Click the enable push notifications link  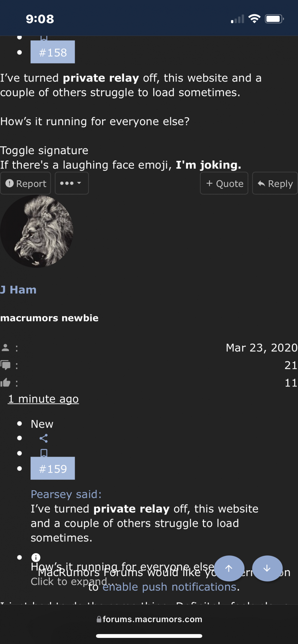point(169,587)
